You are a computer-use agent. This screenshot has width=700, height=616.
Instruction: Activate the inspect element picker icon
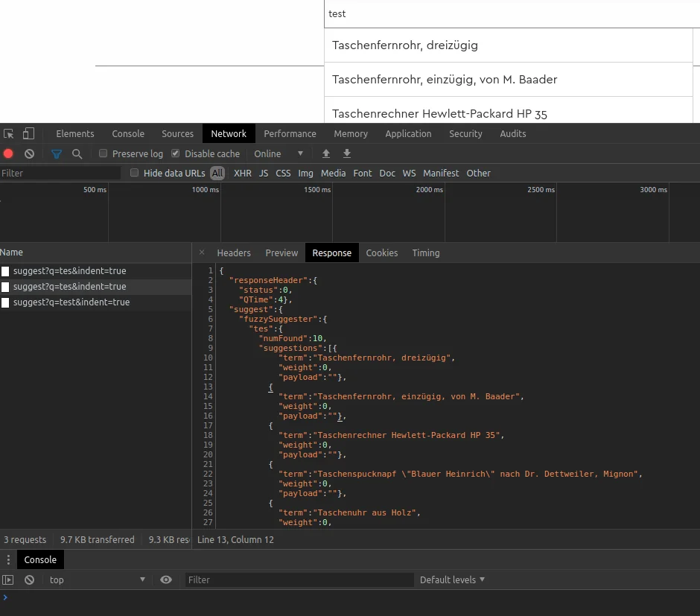point(8,133)
